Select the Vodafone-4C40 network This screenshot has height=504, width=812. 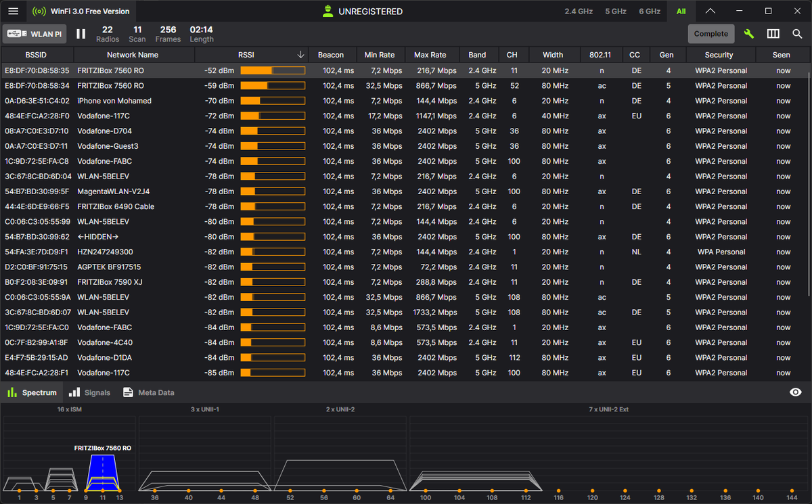[405, 342]
